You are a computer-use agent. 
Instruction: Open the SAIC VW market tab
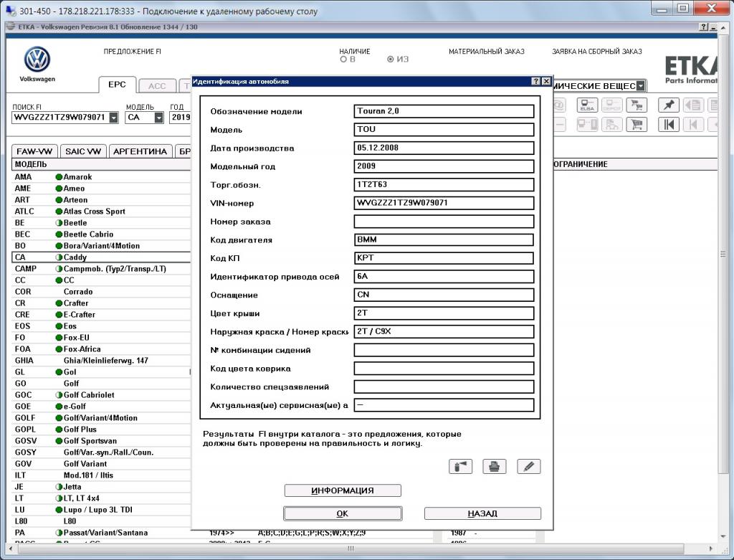(83, 151)
